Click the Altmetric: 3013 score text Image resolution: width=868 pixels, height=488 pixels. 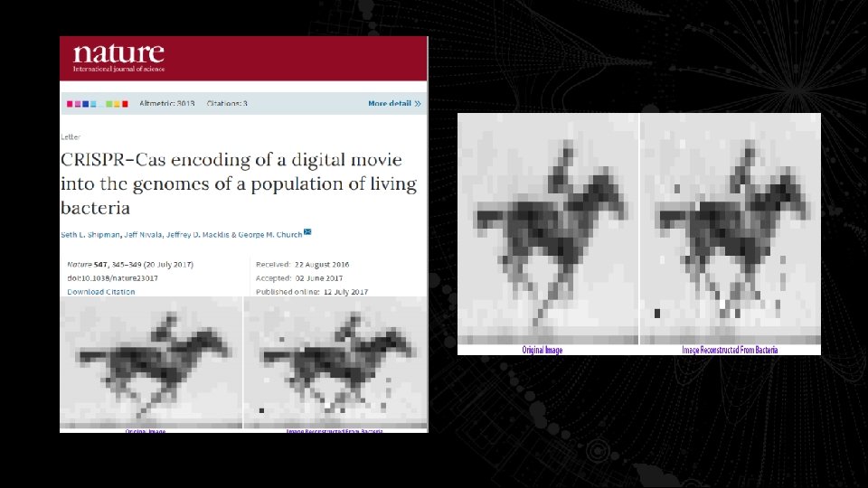166,103
